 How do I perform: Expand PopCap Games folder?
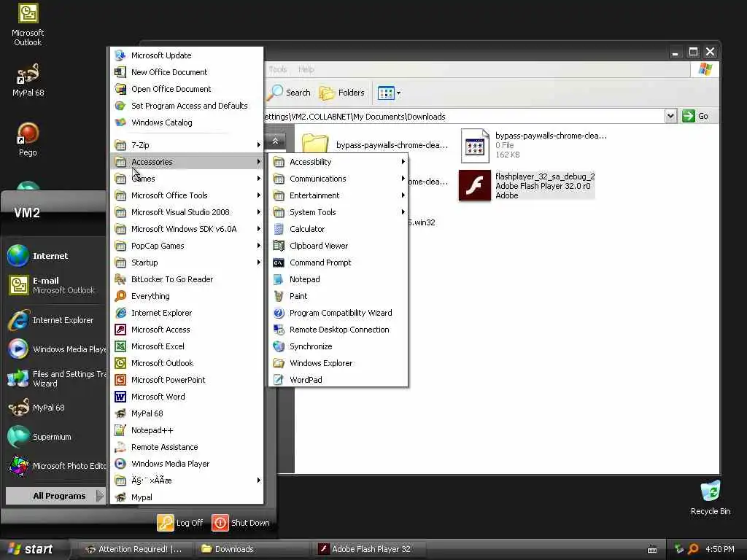(187, 246)
